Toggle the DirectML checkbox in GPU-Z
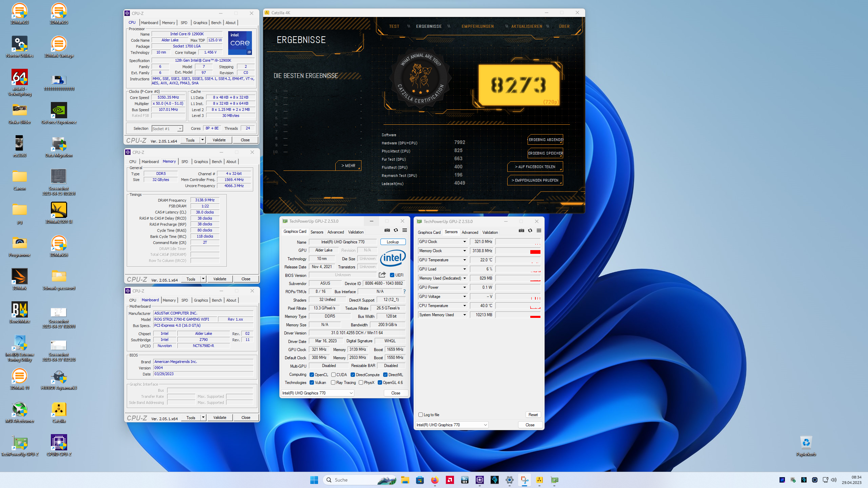Viewport: 868px width, 488px height. click(385, 375)
